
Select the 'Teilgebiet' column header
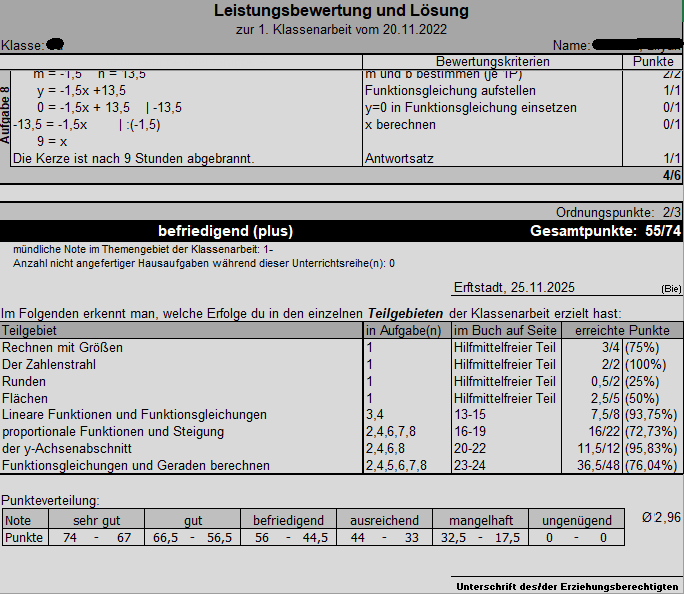[31, 330]
